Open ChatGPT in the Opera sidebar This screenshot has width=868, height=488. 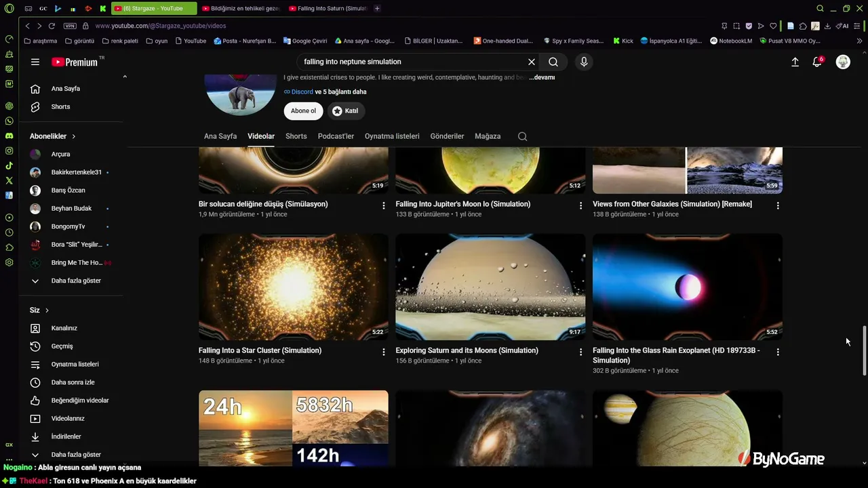pos(9,106)
